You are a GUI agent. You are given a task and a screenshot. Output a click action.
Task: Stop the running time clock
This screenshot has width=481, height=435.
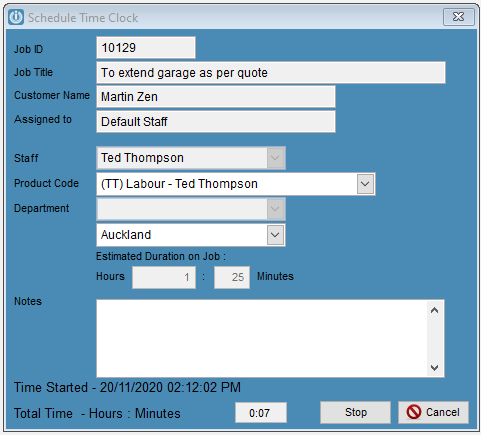pyautogui.click(x=355, y=412)
